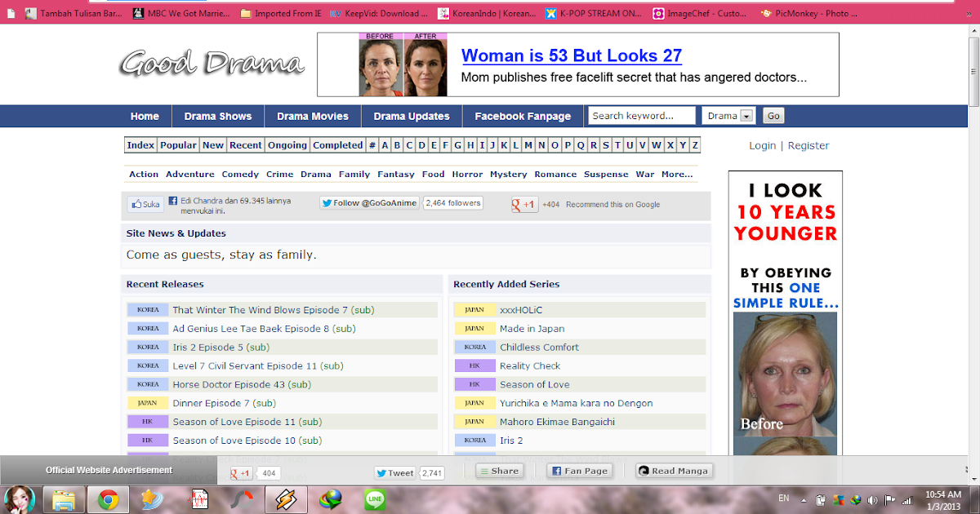
Task: Open Google Chrome from the taskbar
Action: 109,498
